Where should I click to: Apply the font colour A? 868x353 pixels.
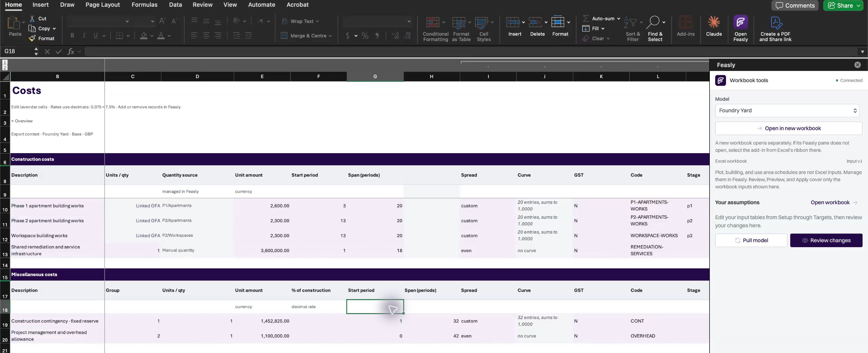161,35
